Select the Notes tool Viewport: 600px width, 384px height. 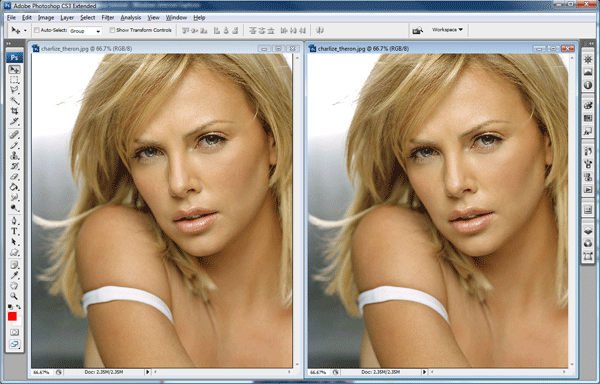[15, 265]
